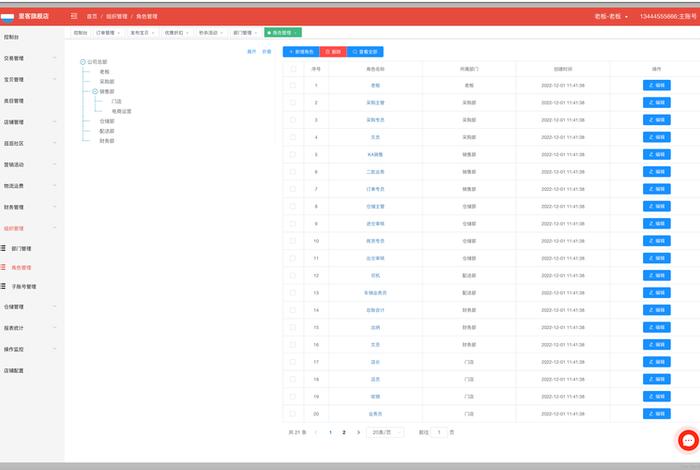Click the 子账号管理 list icon in sidebar
This screenshot has width=700, height=470.
(5, 286)
